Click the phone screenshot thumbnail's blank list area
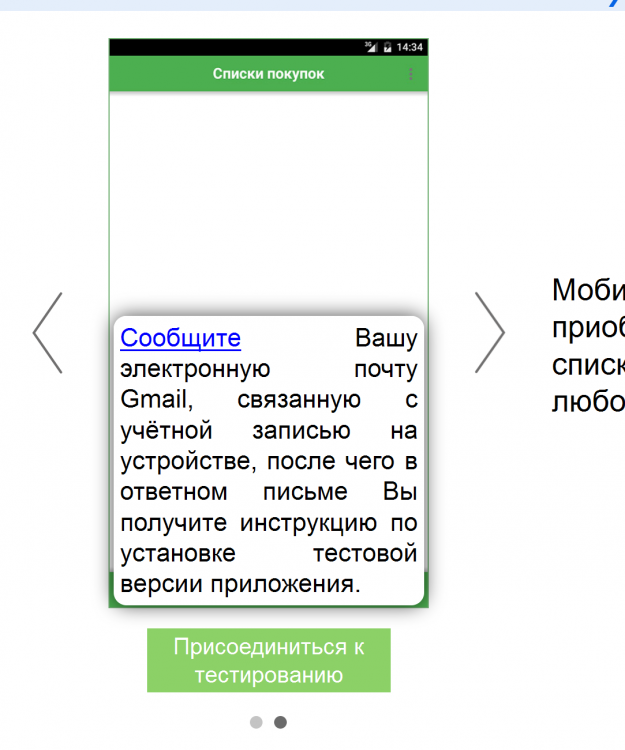Screen dimensions: 625x750 268,203
